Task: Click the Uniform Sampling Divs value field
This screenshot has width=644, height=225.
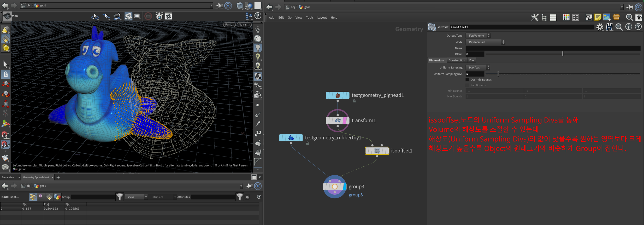Action: coord(475,74)
